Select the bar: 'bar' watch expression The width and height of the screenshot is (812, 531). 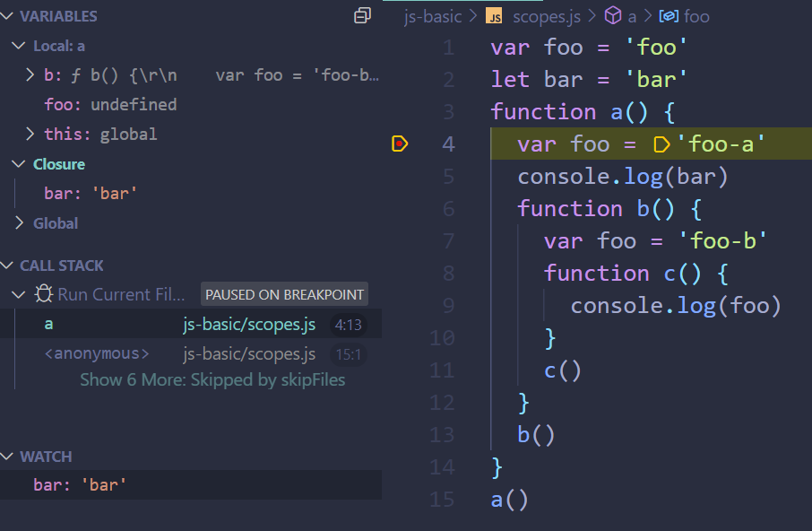click(x=191, y=485)
